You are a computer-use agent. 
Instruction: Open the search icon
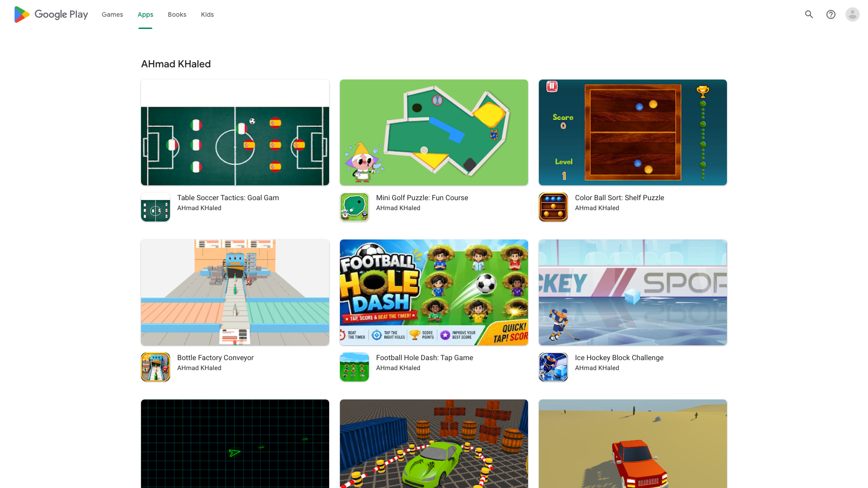809,14
